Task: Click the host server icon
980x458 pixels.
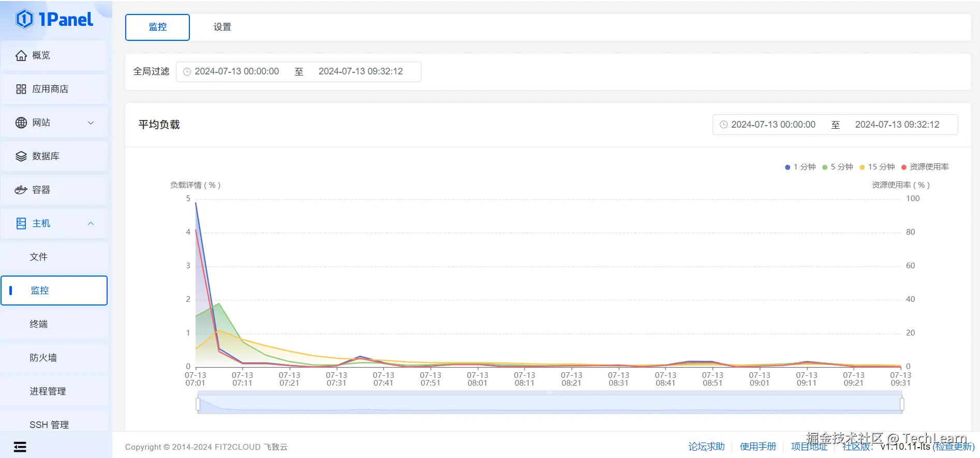Action: pos(21,223)
